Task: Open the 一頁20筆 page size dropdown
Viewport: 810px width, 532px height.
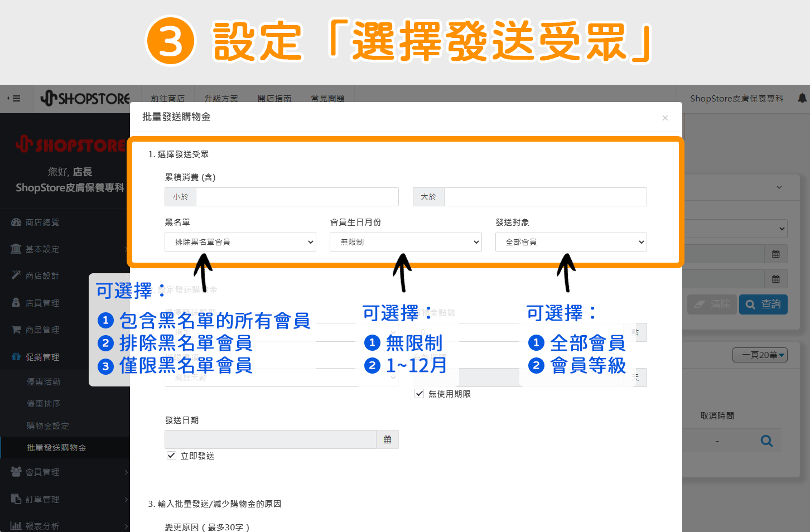Action: point(760,355)
